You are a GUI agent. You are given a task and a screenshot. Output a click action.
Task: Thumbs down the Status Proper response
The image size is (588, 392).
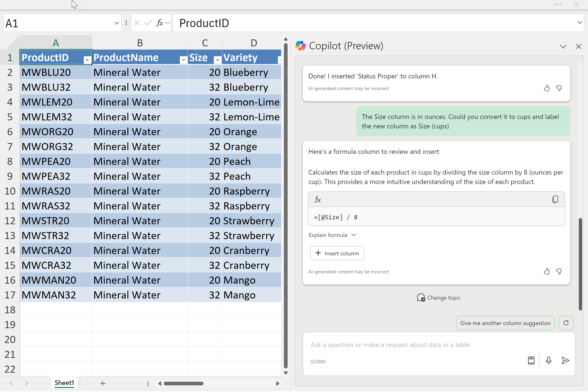(x=559, y=88)
